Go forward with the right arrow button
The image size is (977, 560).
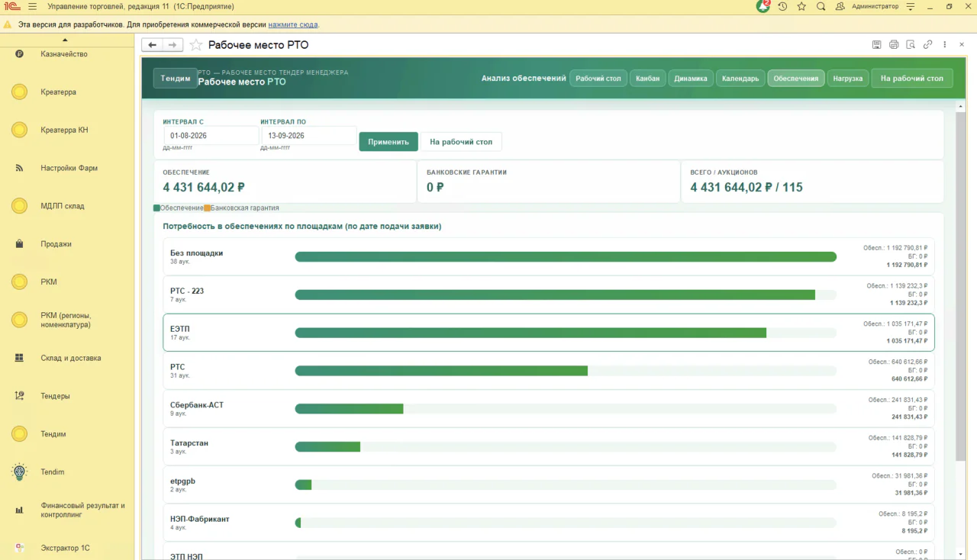[x=173, y=45]
